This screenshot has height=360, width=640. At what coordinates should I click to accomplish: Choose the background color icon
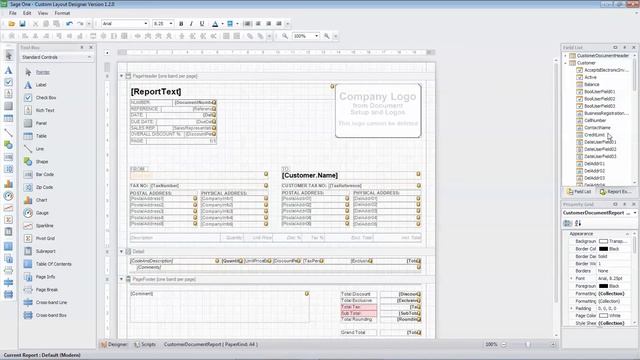tap(230, 24)
